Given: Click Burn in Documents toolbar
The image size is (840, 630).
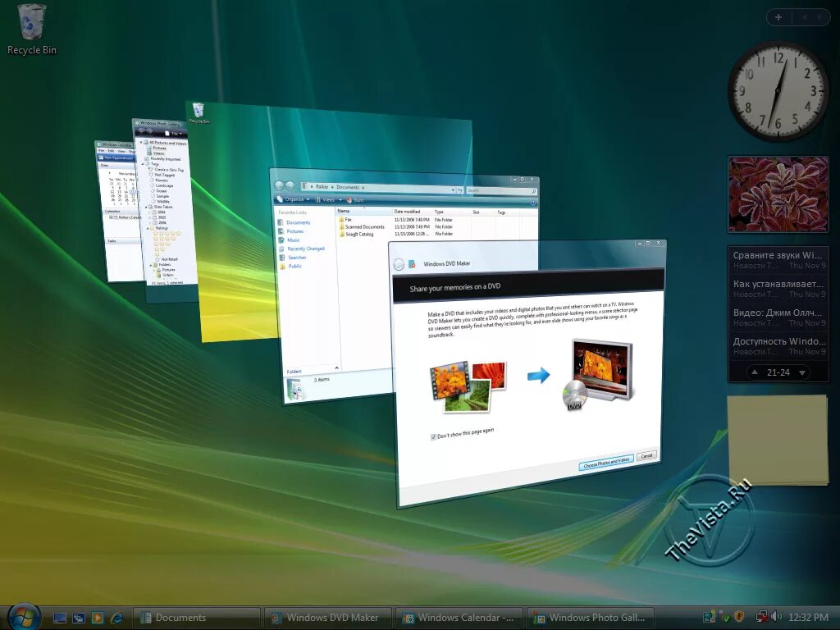Looking at the screenshot, I should point(355,200).
